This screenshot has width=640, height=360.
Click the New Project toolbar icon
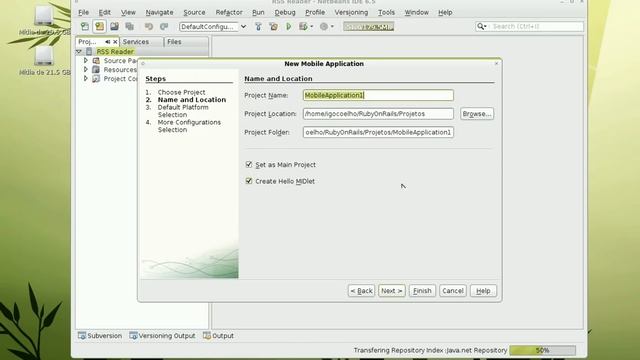pos(100,27)
